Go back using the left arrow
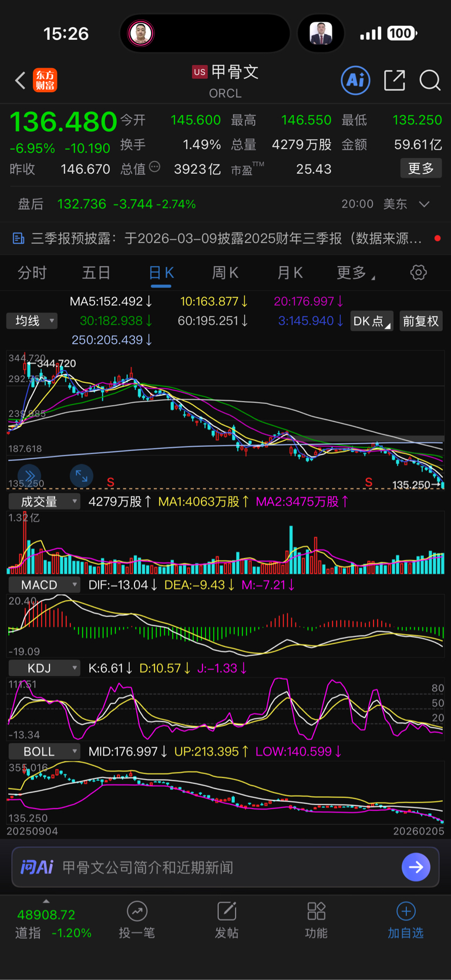 pos(21,80)
